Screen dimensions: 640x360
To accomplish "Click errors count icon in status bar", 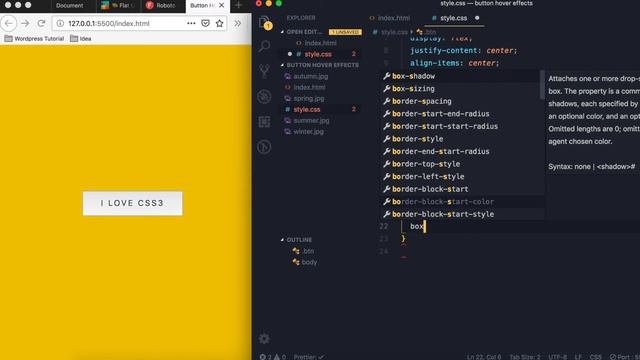I will tap(265, 357).
